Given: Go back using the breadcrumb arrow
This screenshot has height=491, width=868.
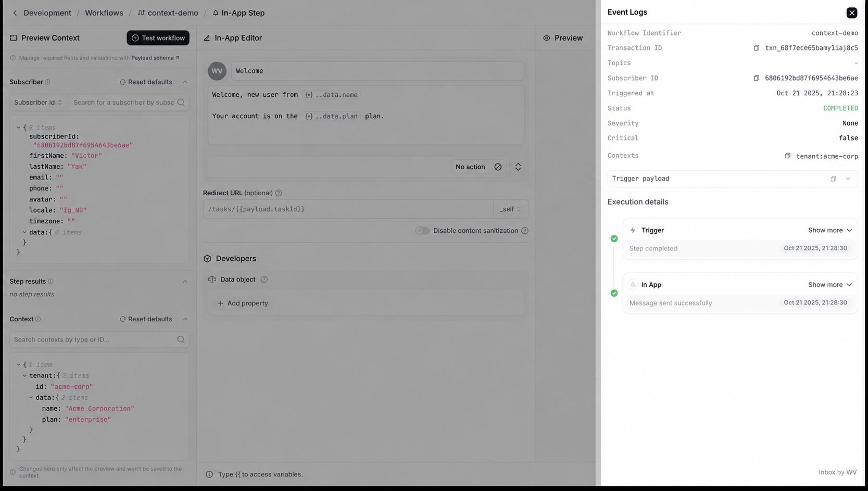Looking at the screenshot, I should [x=15, y=13].
